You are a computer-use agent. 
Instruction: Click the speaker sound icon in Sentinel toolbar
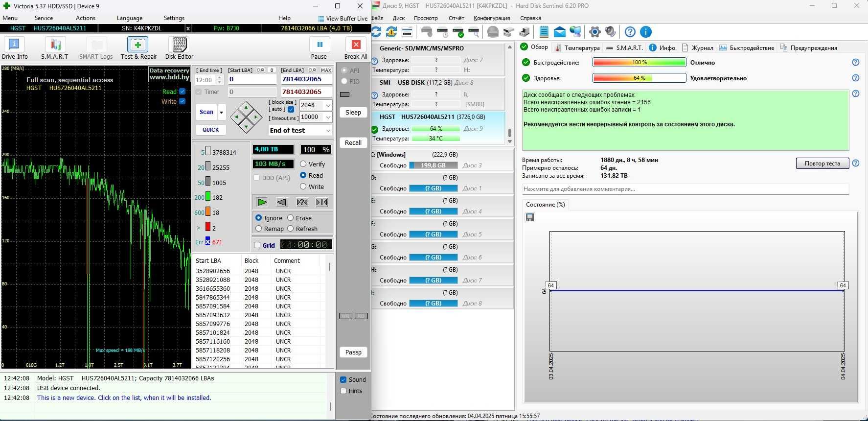(611, 32)
